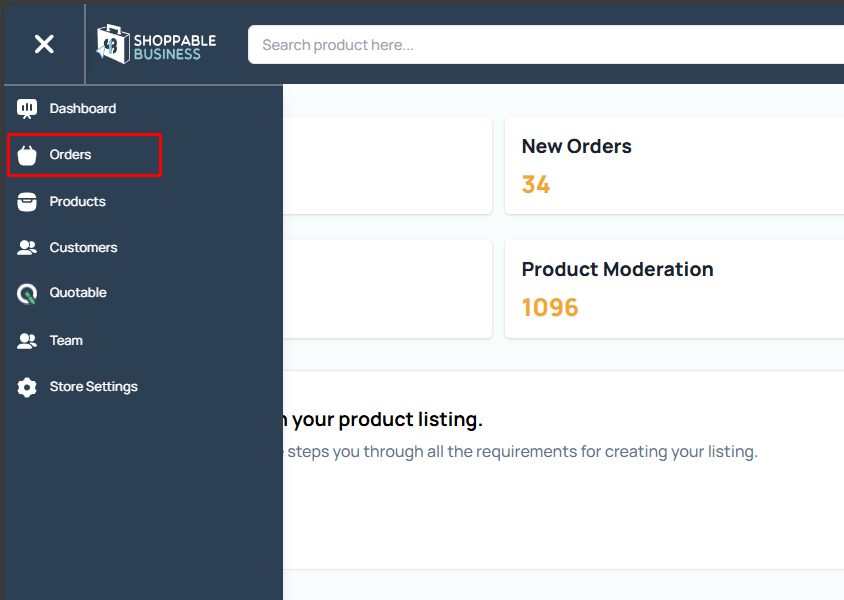This screenshot has width=844, height=600.
Task: Click the Shoppable Business logo
Action: [x=156, y=45]
